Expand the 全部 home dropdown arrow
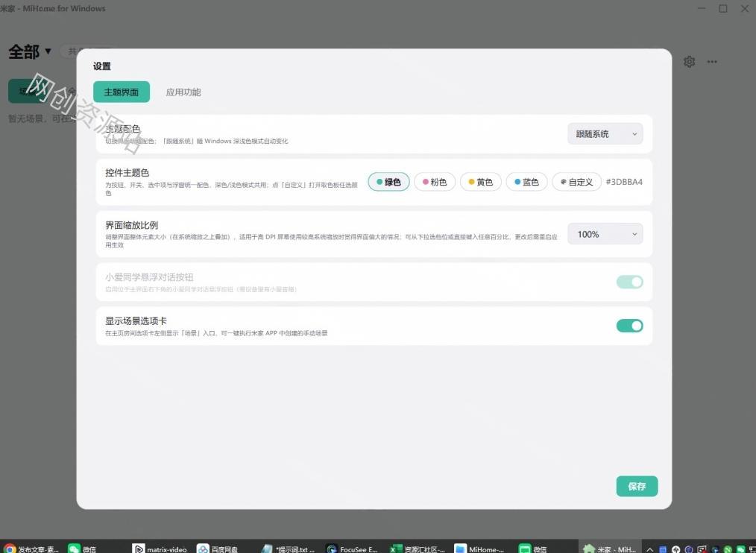This screenshot has width=756, height=553. pos(48,51)
